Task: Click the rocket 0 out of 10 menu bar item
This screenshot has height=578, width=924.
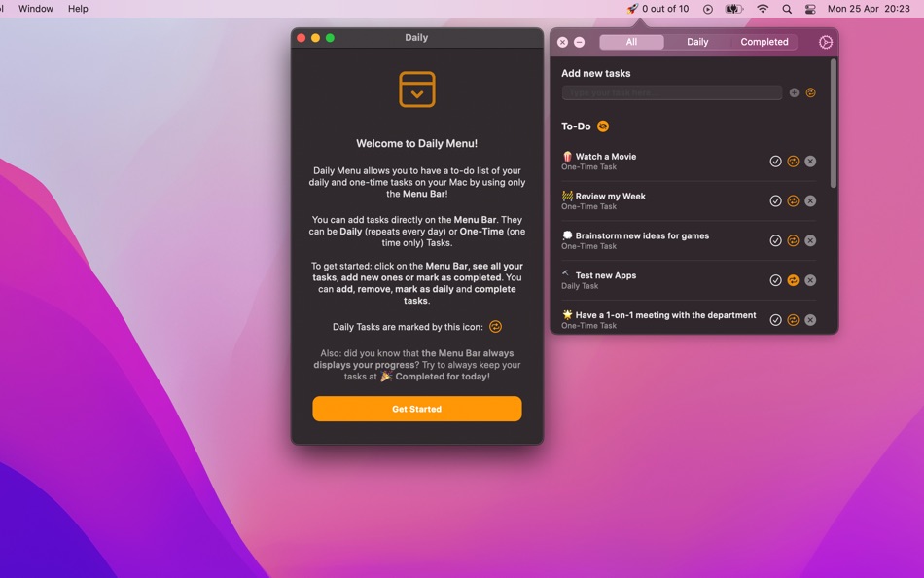Action: (x=657, y=9)
